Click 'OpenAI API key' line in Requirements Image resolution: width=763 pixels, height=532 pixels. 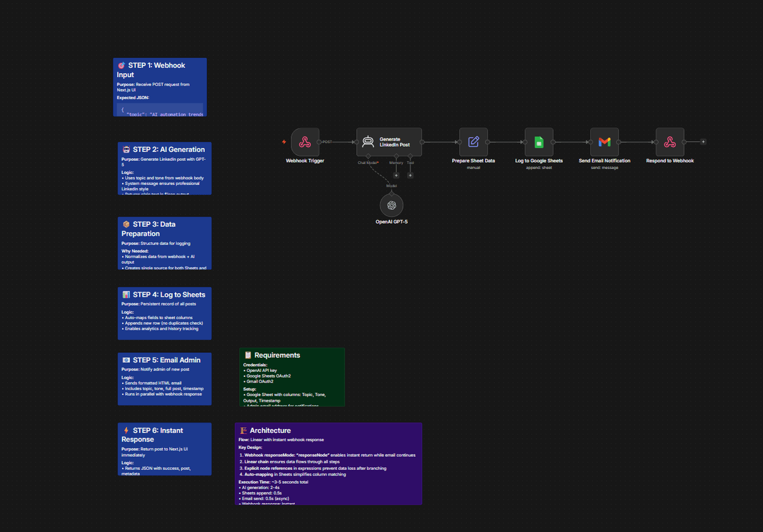click(x=261, y=370)
